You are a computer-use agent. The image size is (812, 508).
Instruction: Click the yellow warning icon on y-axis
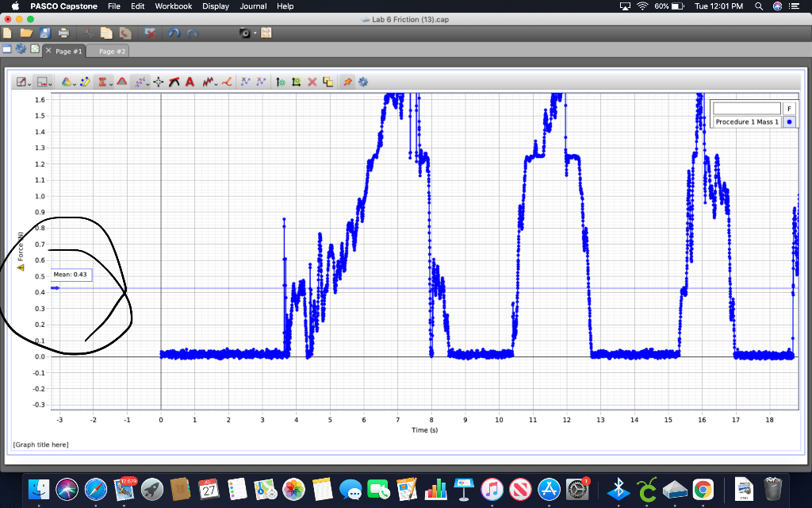click(x=20, y=267)
